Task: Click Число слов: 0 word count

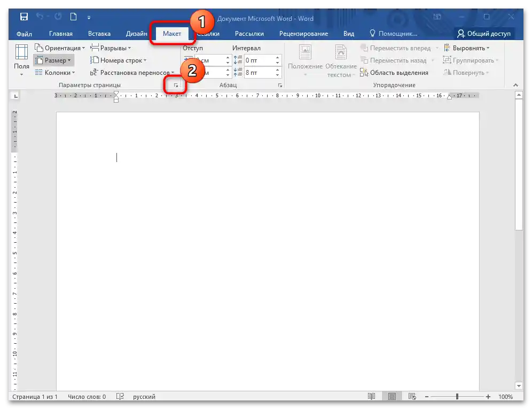Action: point(87,397)
